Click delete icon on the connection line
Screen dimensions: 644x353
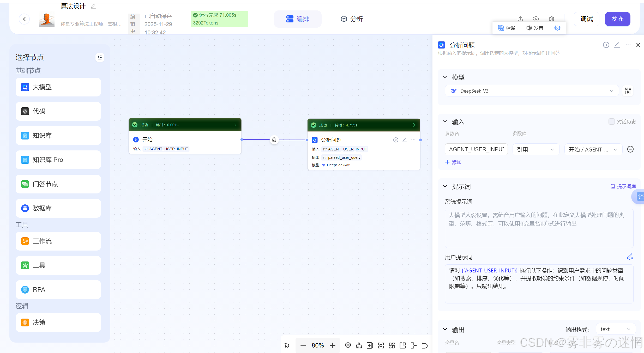[x=274, y=140]
